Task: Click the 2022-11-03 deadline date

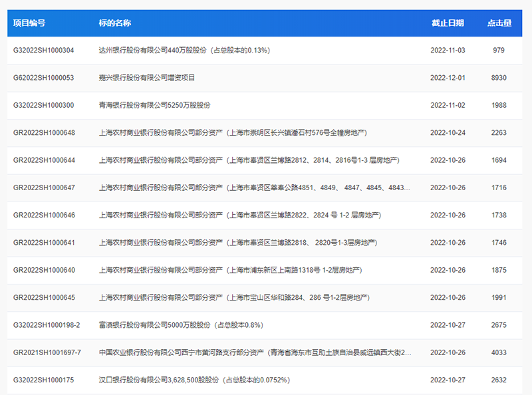Action: click(448, 51)
